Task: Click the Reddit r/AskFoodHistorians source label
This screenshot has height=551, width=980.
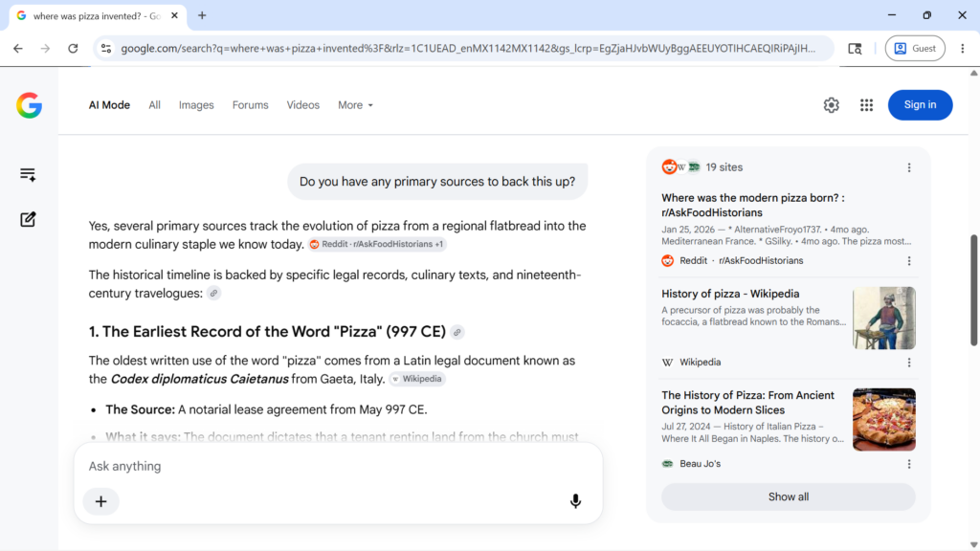Action: click(x=742, y=260)
